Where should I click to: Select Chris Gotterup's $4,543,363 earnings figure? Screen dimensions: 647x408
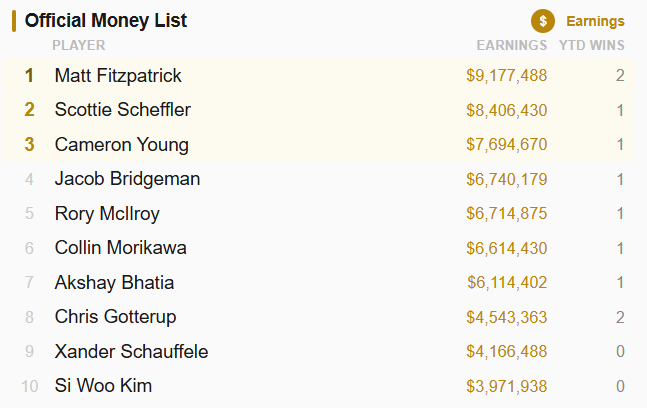506,317
